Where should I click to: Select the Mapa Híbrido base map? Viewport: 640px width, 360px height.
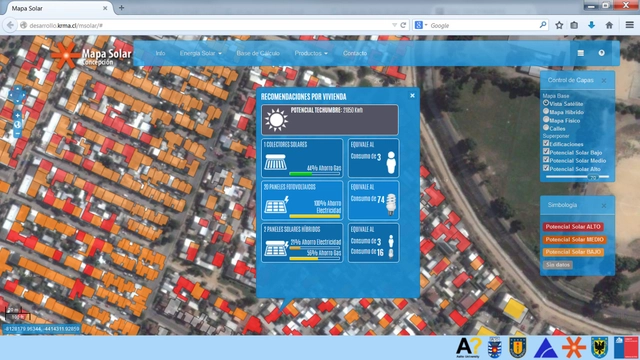coord(546,111)
